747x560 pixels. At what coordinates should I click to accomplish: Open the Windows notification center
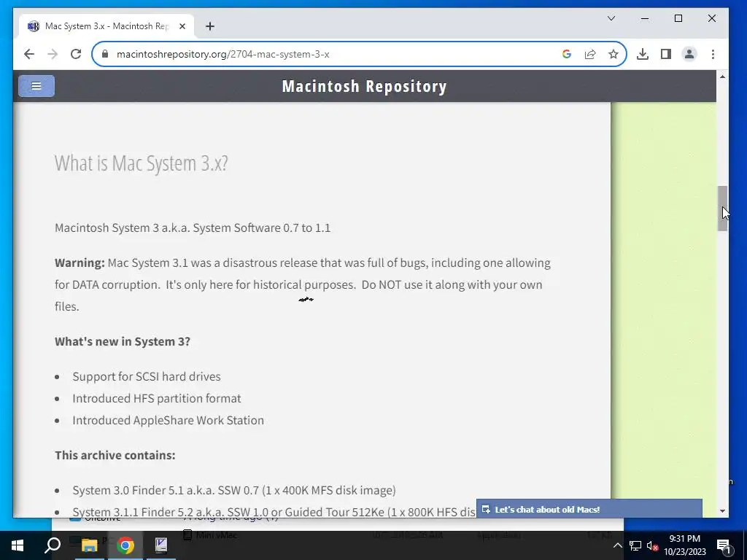point(724,545)
